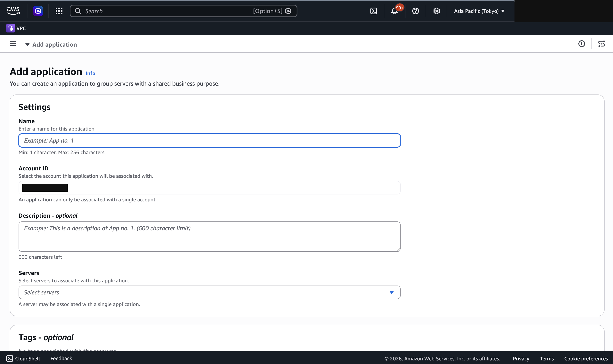
Task: Click the CloudShell icon in footer
Action: [9, 358]
